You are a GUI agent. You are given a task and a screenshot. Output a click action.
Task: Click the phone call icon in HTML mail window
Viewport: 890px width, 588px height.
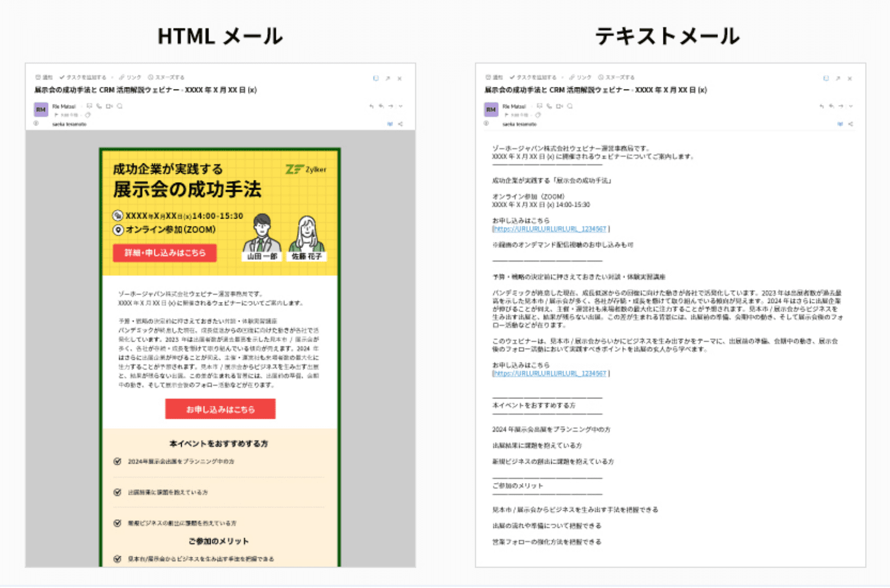pos(99,106)
